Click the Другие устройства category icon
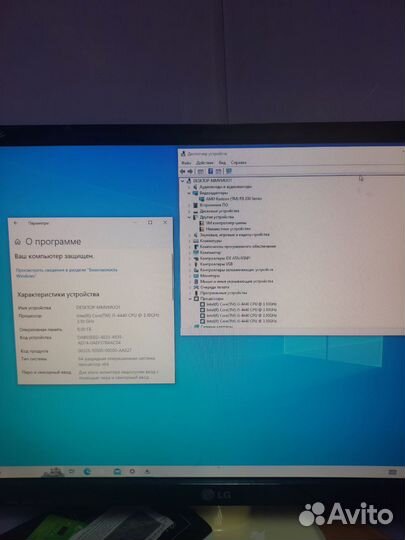This screenshot has width=405, height=540. 195,217
